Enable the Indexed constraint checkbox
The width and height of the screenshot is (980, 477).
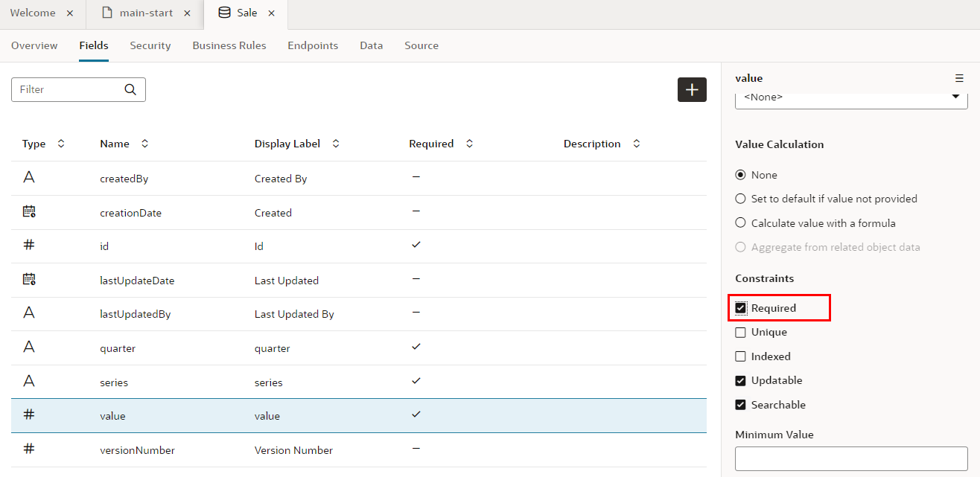[740, 356]
